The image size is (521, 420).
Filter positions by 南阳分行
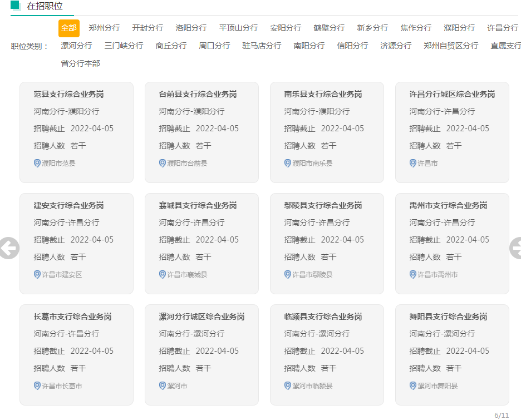309,46
